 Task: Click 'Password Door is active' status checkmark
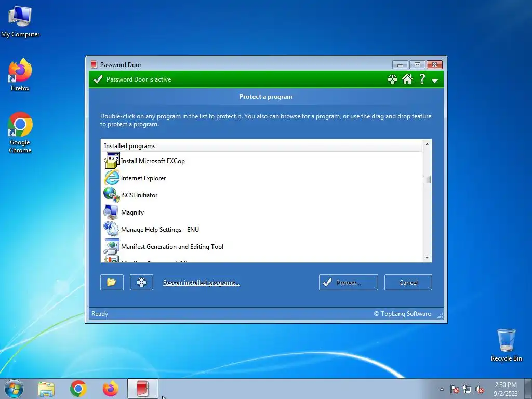(98, 79)
